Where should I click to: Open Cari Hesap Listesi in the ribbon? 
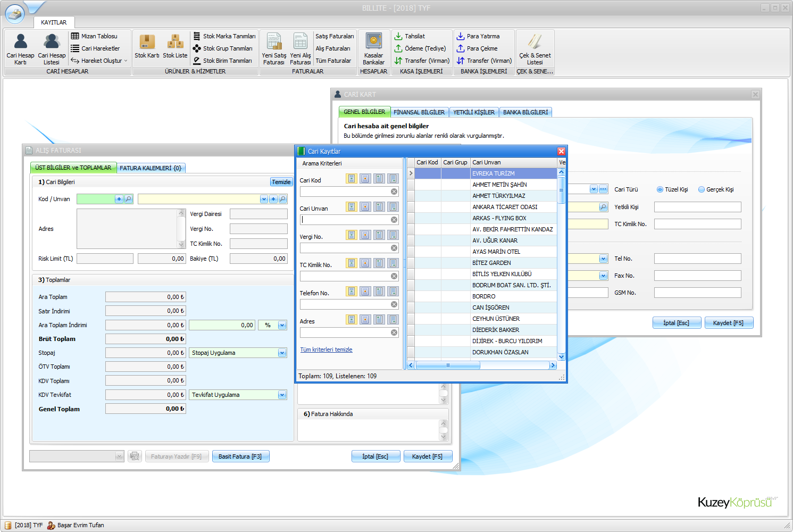(52, 49)
